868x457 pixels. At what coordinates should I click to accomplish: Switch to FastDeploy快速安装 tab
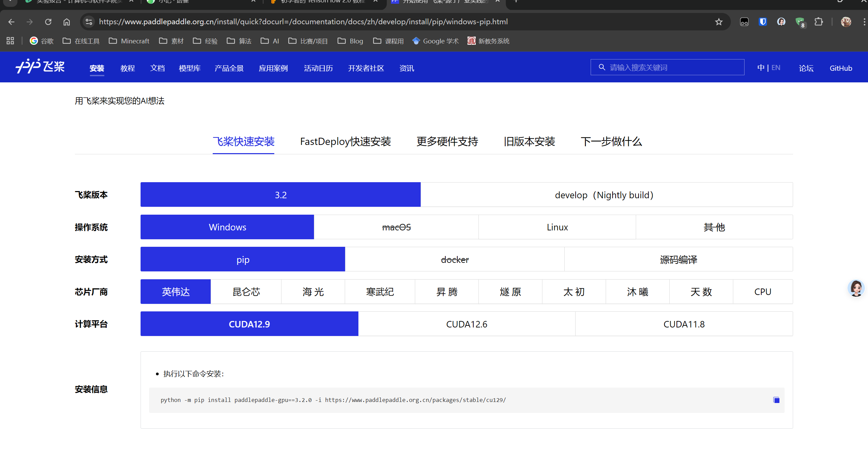[x=345, y=142]
